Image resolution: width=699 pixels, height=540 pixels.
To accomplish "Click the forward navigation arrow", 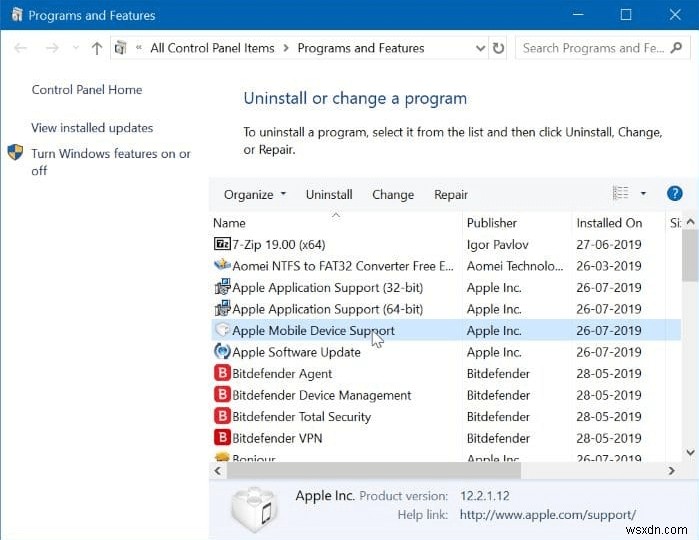I will [52, 48].
